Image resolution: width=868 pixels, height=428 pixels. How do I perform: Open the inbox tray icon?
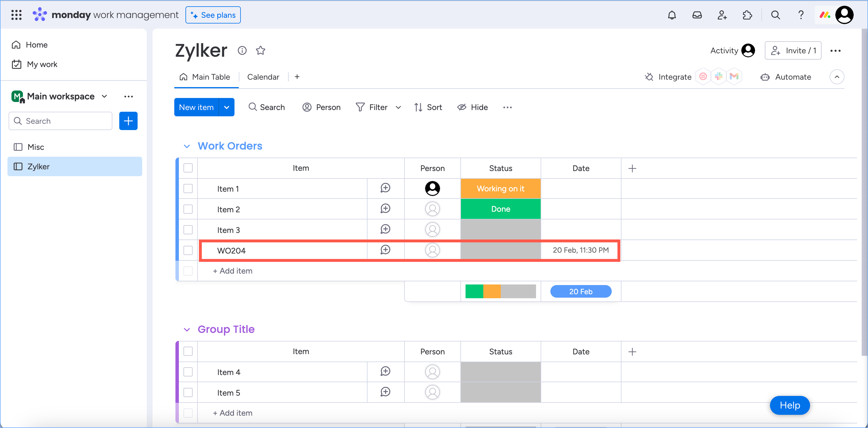pos(697,15)
